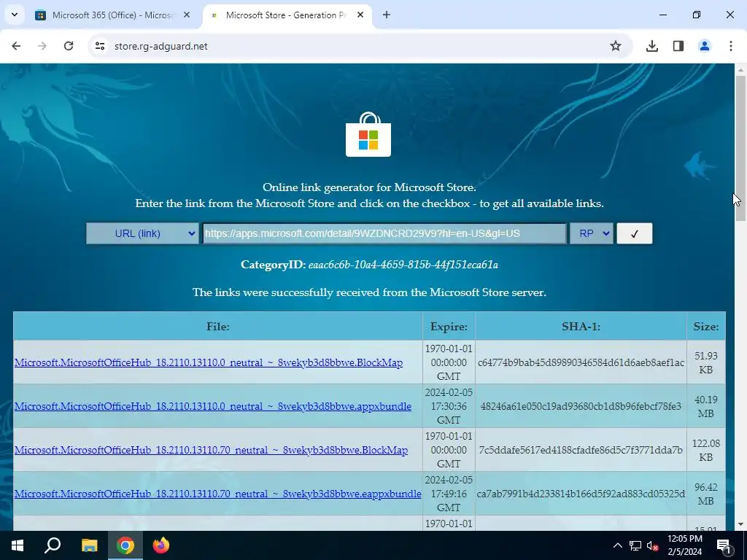Click expire date 2024-02-05 17:49:16 GMT

449,494
